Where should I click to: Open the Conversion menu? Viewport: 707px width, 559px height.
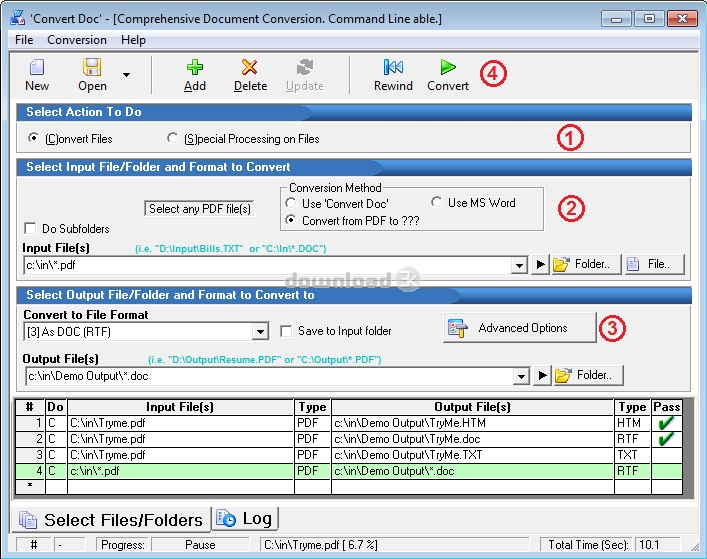[77, 40]
